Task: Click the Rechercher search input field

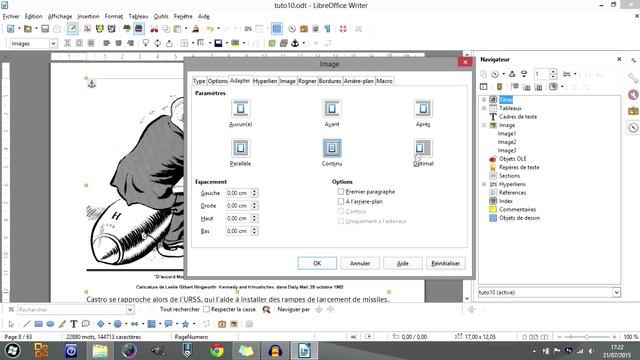Action: 72,309
